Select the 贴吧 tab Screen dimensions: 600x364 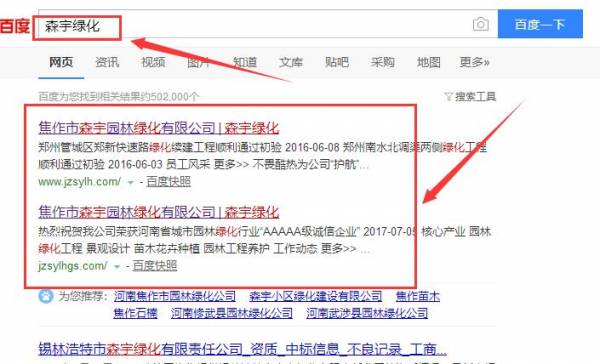point(337,62)
